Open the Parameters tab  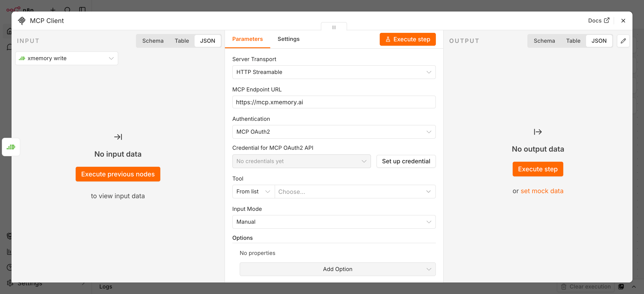pos(247,39)
